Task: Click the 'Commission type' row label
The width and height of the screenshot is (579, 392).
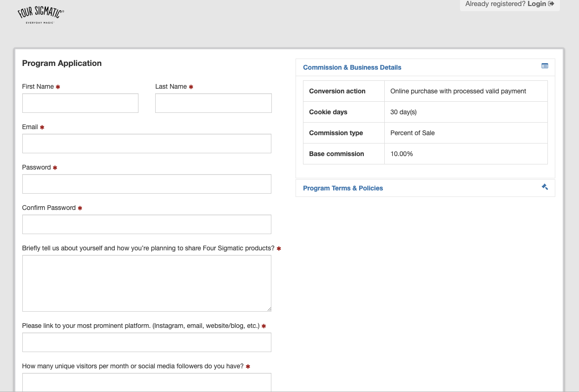Action: tap(336, 133)
